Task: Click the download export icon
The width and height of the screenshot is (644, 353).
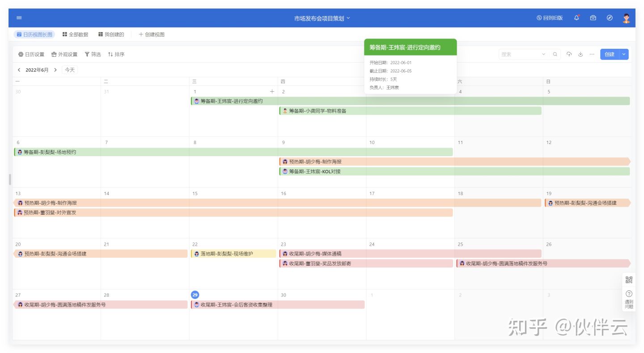Action: coord(580,54)
